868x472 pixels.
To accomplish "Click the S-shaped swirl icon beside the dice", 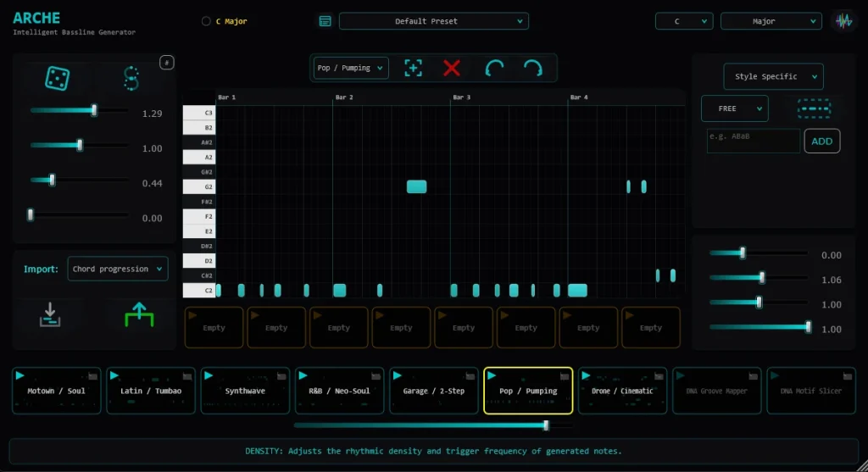I will pos(131,78).
